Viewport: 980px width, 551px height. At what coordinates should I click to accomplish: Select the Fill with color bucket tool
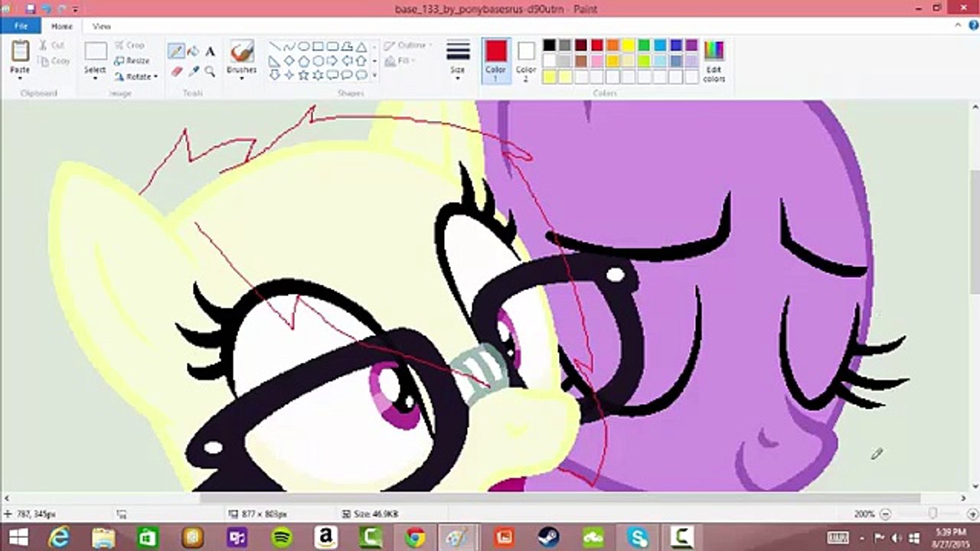tap(193, 51)
